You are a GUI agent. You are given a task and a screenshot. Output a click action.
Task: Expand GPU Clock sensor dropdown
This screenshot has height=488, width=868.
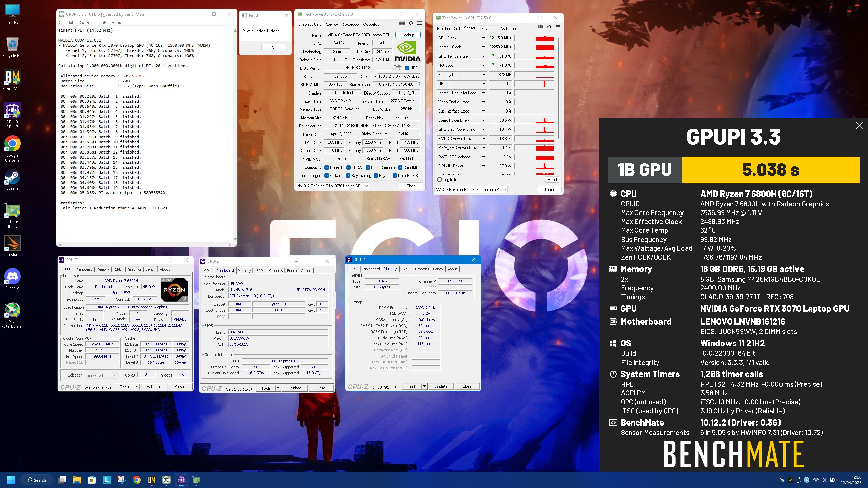484,38
